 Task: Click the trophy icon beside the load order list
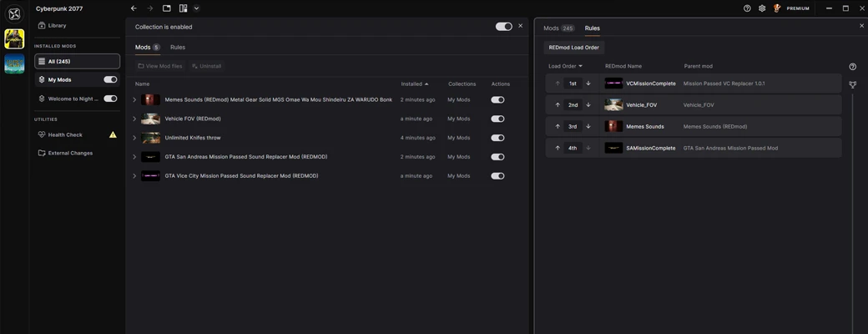pos(852,84)
